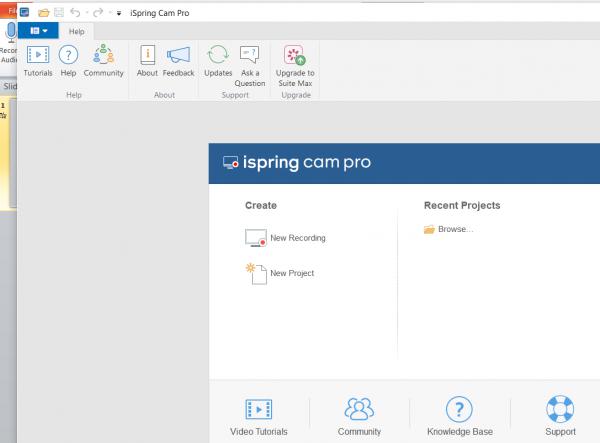Browse for recent projects

[448, 229]
